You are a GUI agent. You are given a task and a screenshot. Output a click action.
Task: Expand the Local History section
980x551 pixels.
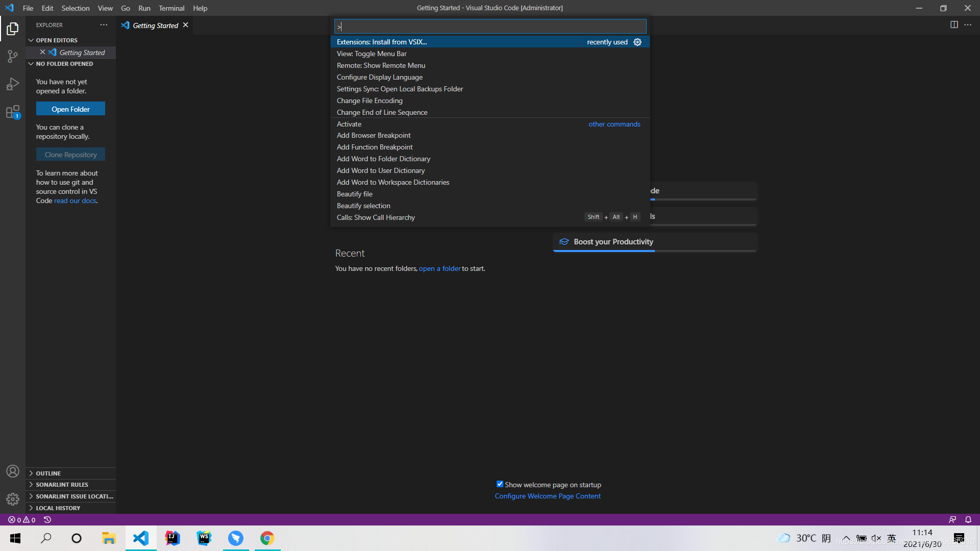(x=58, y=508)
